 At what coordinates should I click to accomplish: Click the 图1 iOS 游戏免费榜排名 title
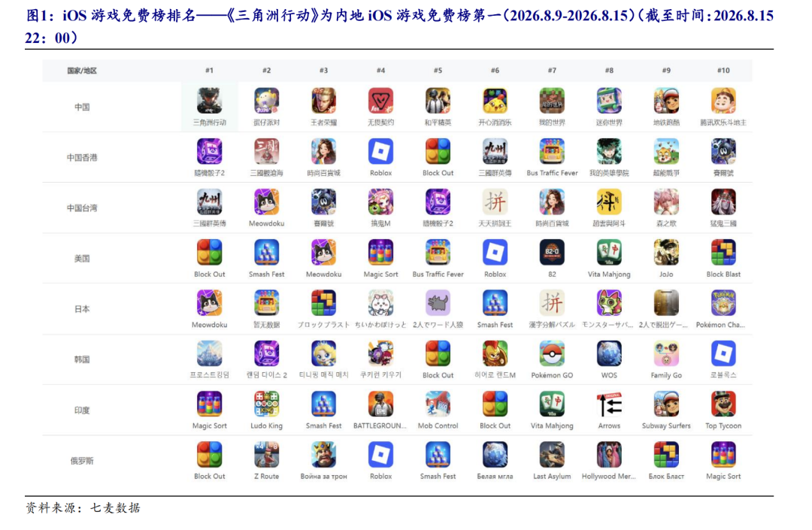click(x=399, y=26)
